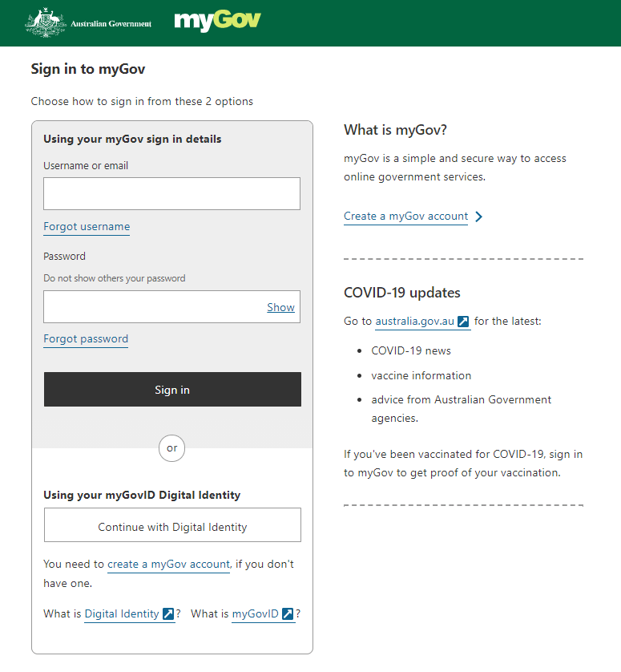This screenshot has height=672, width=621.
Task: Click the external link icon next to myGovID
Action: coord(287,613)
